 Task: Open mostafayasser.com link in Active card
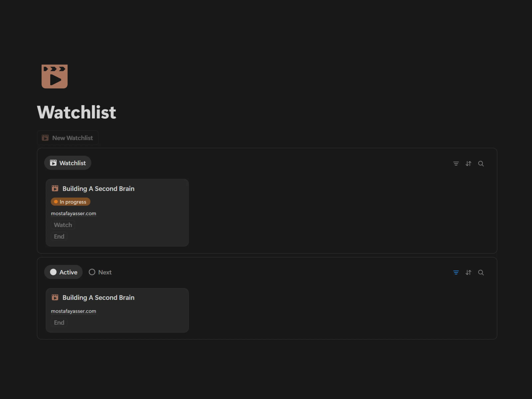coord(74,311)
